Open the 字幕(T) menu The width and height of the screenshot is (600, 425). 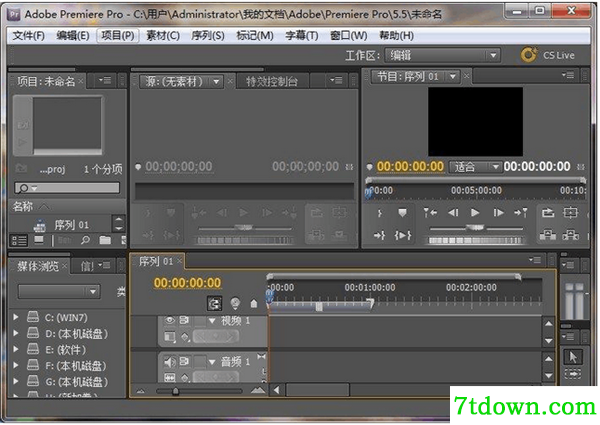pos(302,36)
